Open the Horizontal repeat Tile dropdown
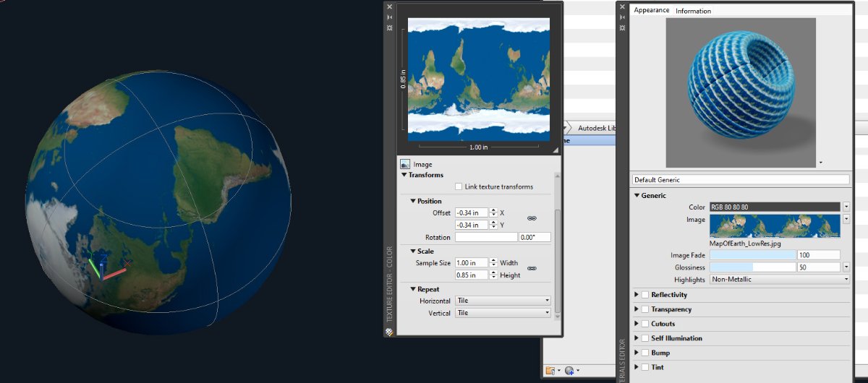The width and height of the screenshot is (868, 383). 503,301
